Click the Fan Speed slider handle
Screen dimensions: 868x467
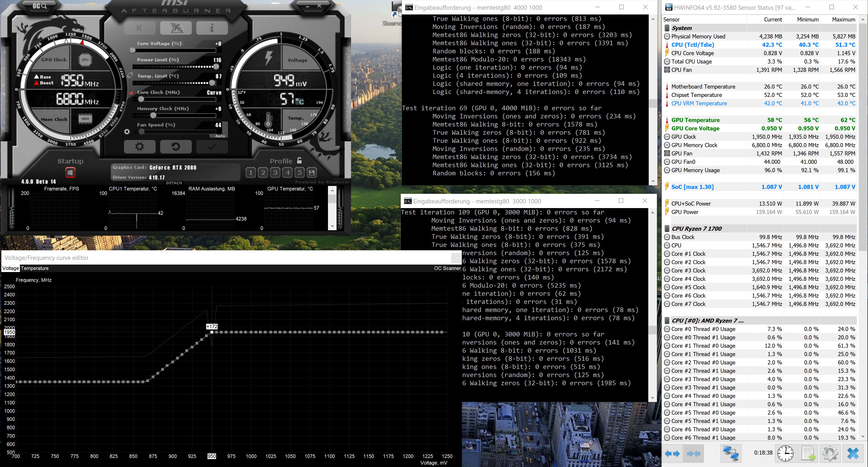pyautogui.click(x=142, y=132)
